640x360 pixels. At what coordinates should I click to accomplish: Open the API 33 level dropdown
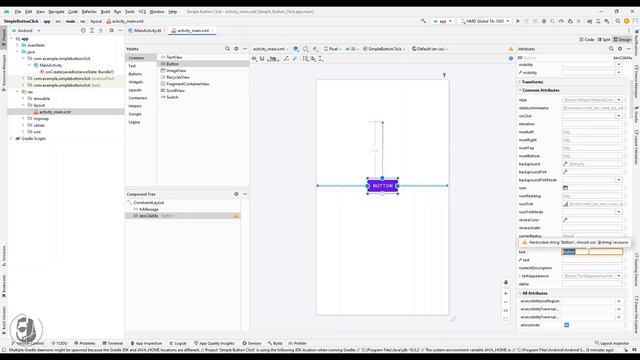pos(351,49)
